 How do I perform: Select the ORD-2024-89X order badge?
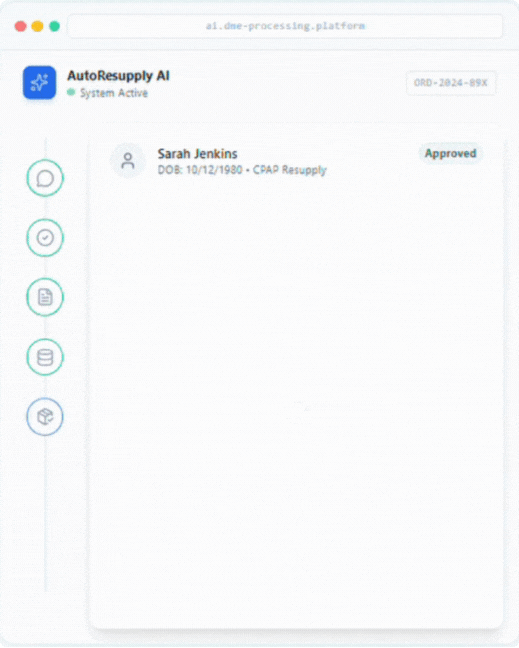[451, 83]
